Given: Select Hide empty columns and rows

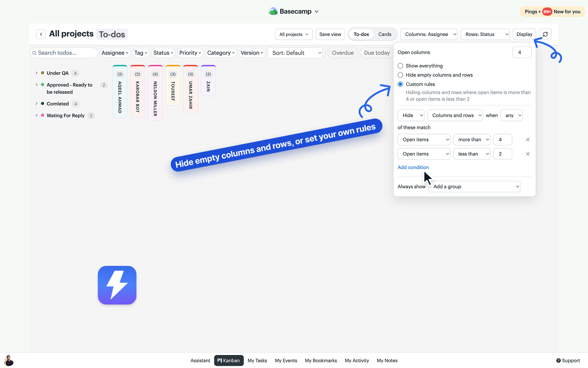Looking at the screenshot, I should point(401,75).
